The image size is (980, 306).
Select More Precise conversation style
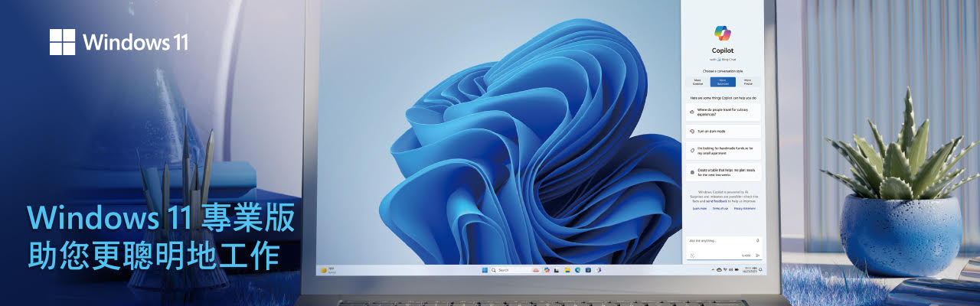coord(747,81)
